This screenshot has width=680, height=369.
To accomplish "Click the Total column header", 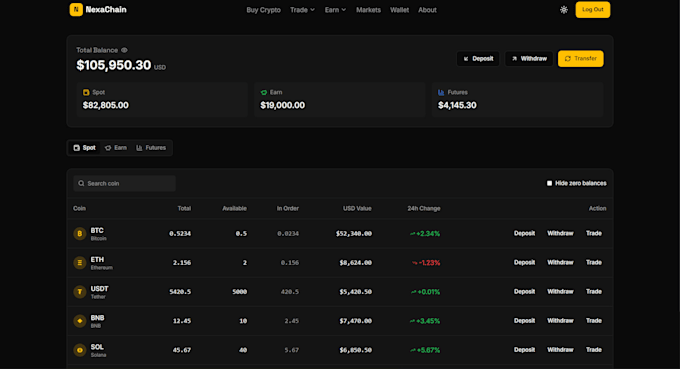I will (x=184, y=209).
